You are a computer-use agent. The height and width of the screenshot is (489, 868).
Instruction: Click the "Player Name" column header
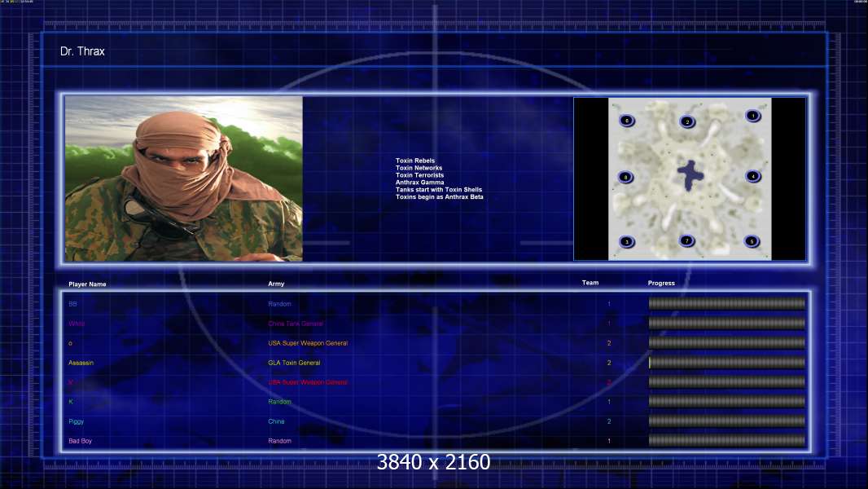point(87,284)
